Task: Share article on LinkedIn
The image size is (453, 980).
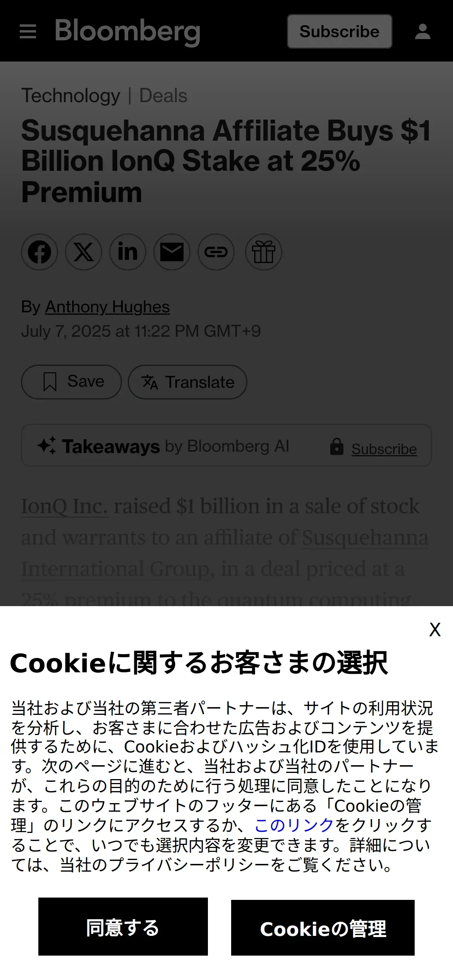Action: (x=128, y=252)
